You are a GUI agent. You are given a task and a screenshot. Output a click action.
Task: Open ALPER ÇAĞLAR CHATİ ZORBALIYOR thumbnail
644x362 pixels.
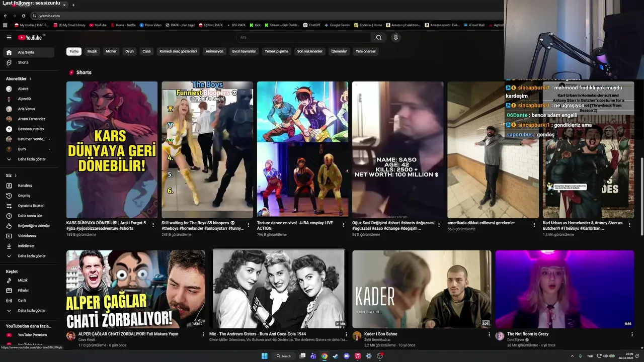point(136,289)
